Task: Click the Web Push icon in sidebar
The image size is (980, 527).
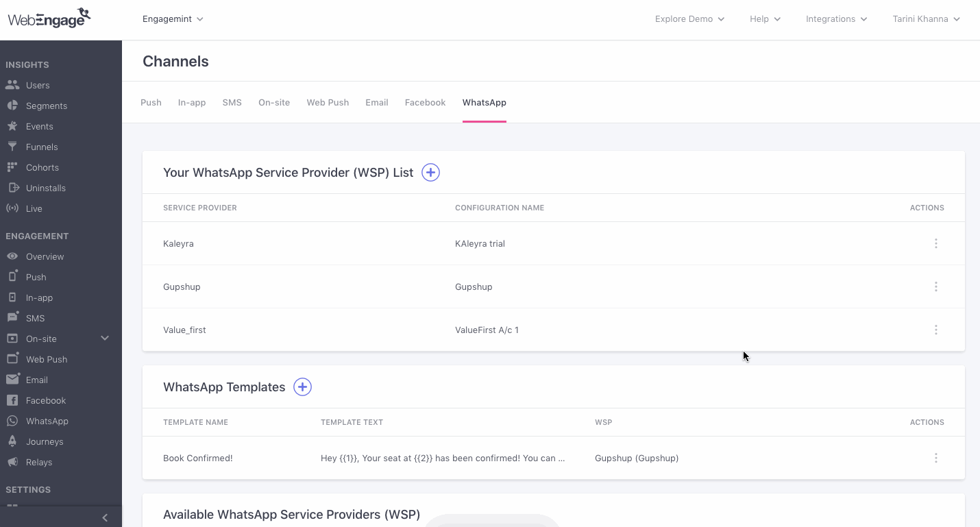Action: [12, 358]
